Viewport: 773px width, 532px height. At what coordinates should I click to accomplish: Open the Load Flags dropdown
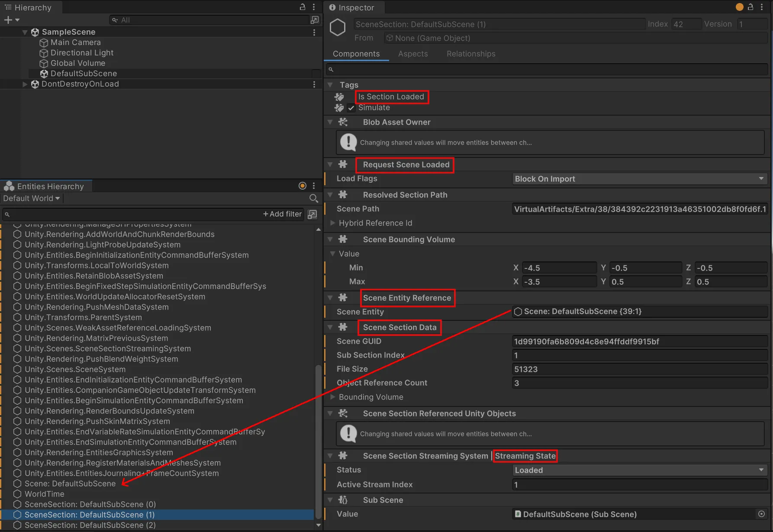tap(639, 179)
